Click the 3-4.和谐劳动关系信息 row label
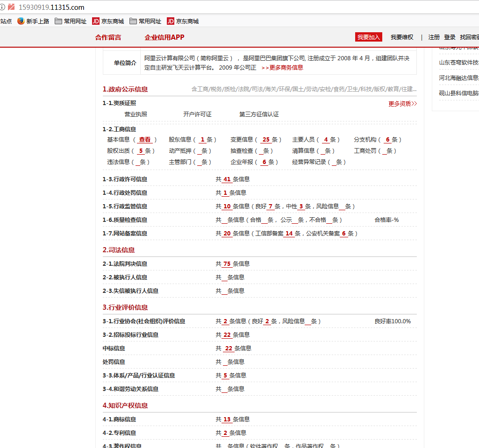The image size is (479, 448). click(x=130, y=389)
